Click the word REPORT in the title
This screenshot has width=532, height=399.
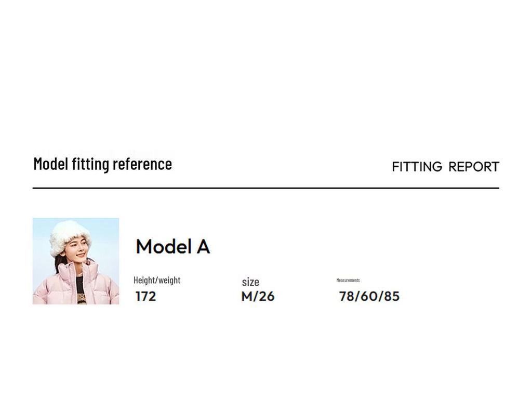click(x=473, y=167)
